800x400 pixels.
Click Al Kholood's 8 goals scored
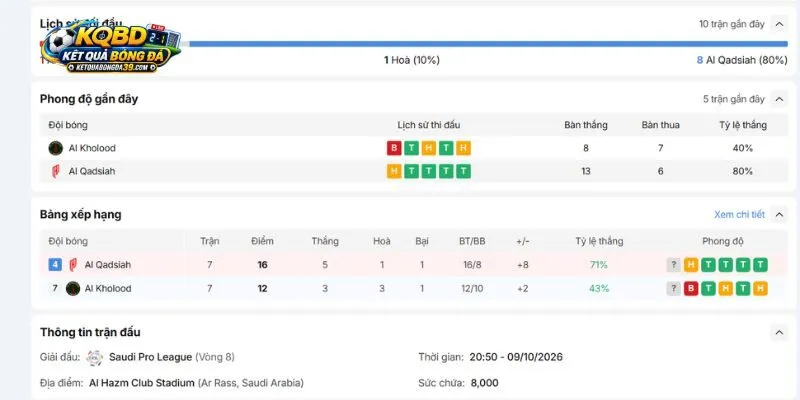click(586, 148)
